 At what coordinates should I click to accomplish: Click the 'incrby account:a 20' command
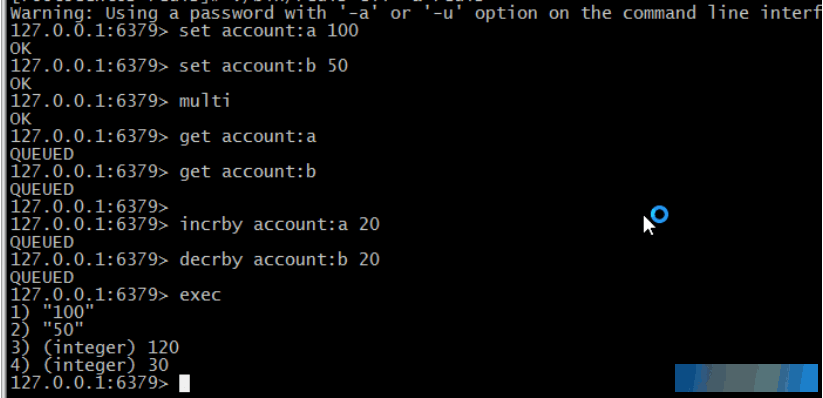coord(279,225)
